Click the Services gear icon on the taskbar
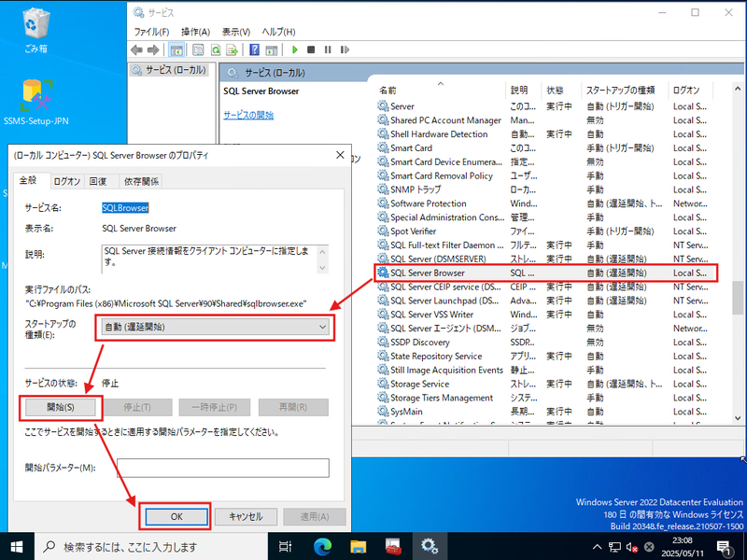Viewport: 747px width, 560px height. (430, 546)
